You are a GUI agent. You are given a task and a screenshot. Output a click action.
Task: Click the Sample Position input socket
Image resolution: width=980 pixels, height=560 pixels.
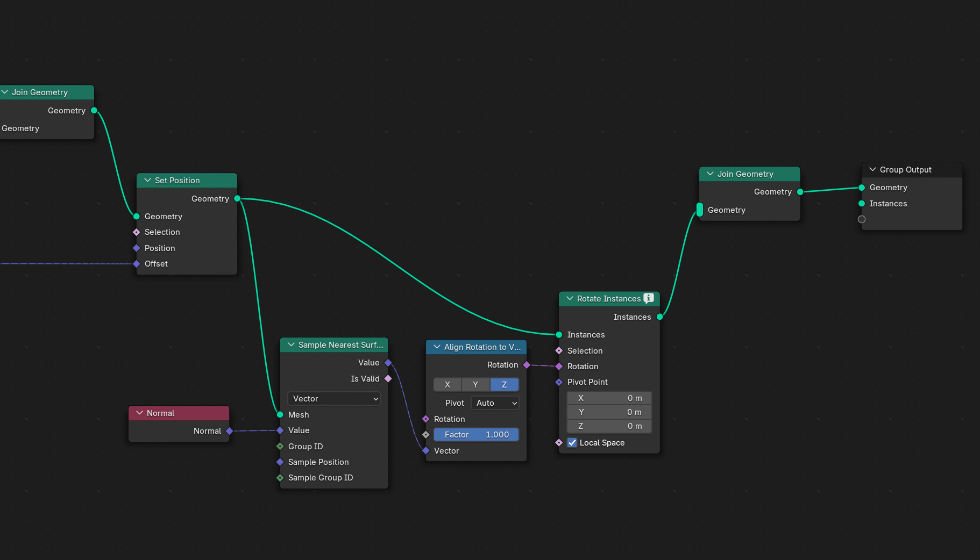[x=280, y=462]
